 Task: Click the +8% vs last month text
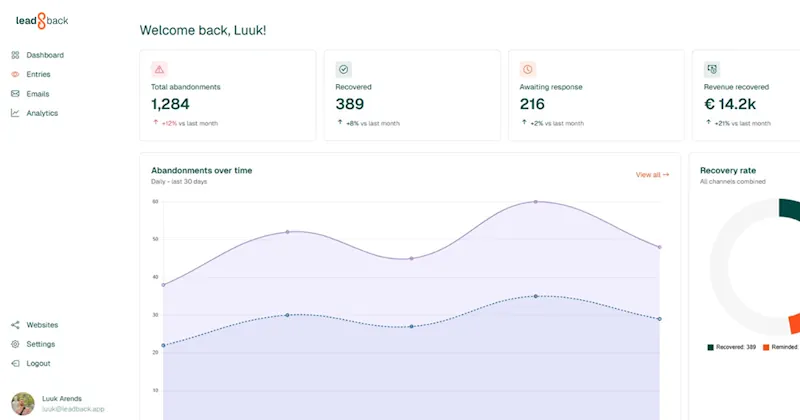point(373,123)
